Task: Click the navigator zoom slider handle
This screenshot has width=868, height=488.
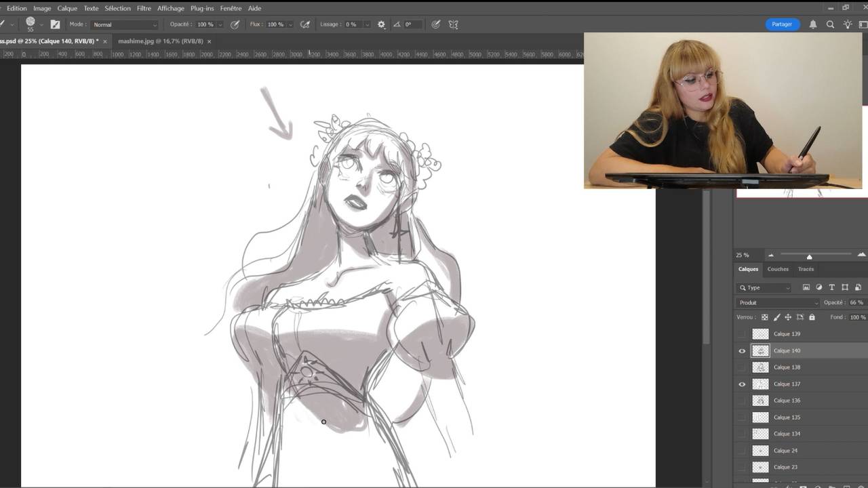Action: click(x=809, y=256)
